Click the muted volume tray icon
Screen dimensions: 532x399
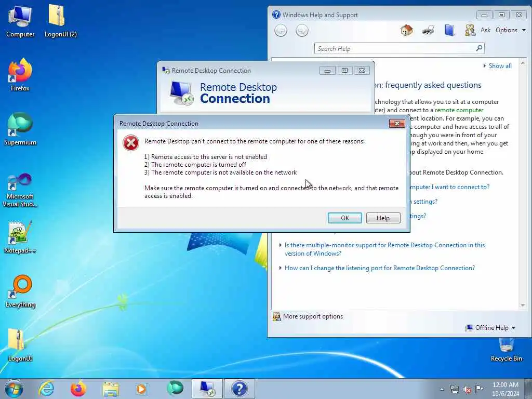click(467, 390)
